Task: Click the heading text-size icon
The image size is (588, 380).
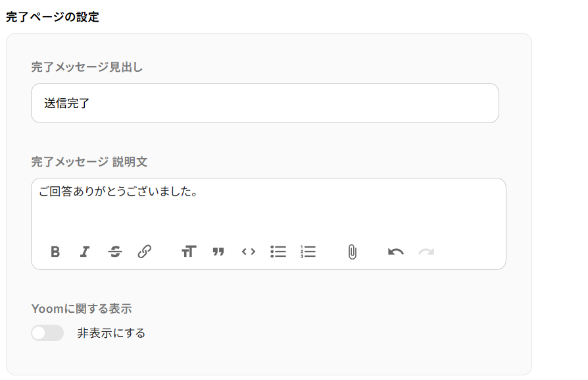Action: [189, 252]
